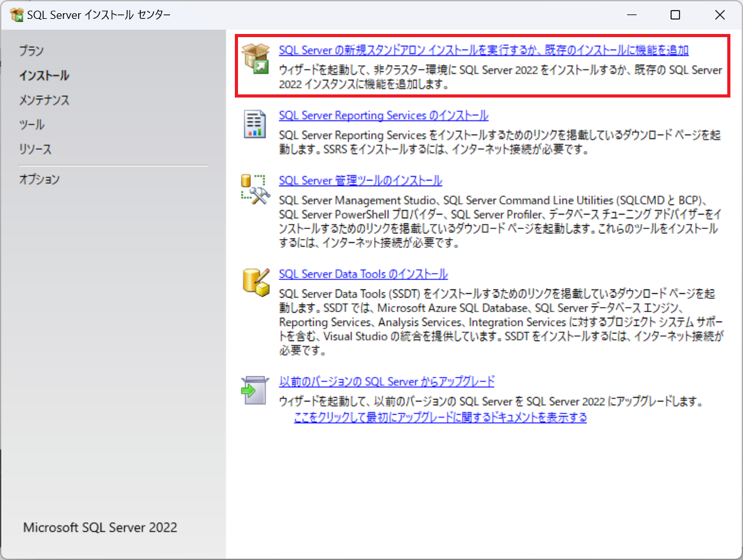Open the オプション page
The width and height of the screenshot is (743, 560).
pos(39,179)
